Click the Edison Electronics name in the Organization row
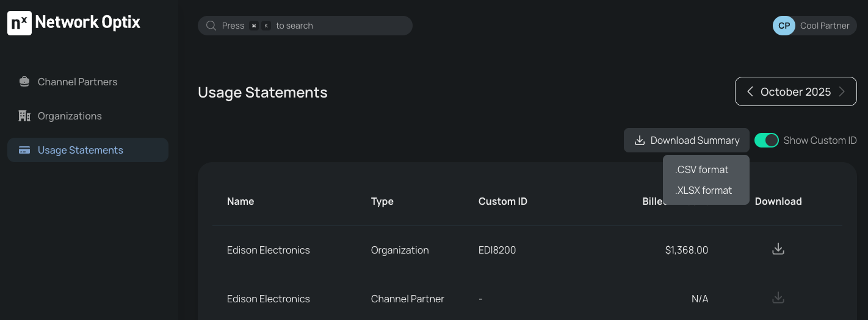The width and height of the screenshot is (868, 320). [269, 250]
